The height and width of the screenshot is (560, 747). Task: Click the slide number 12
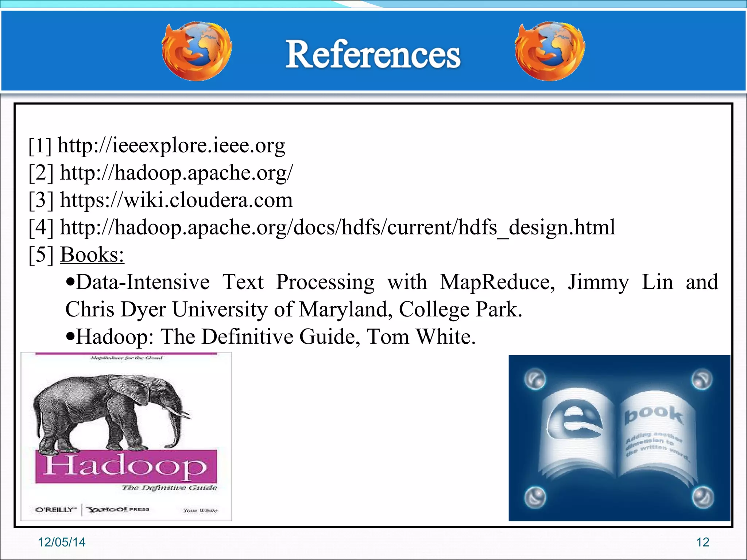[703, 542]
